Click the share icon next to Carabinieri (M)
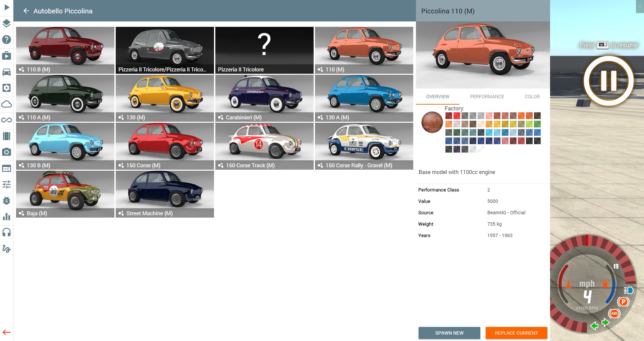This screenshot has height=341, width=644. click(x=221, y=117)
